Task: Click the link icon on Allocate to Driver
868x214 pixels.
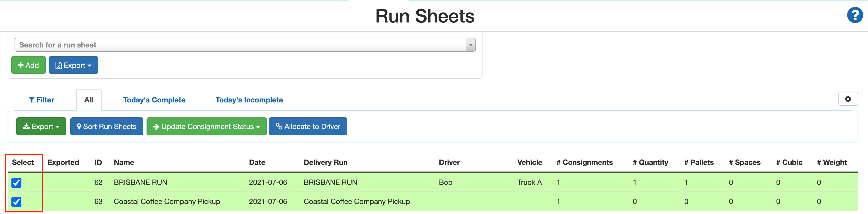Action: click(x=279, y=126)
